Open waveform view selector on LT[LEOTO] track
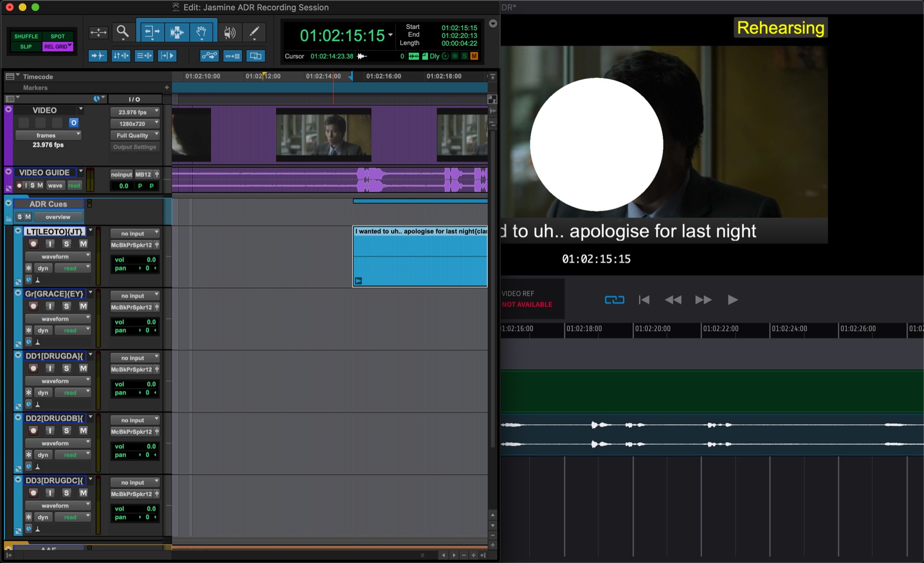This screenshot has width=924, height=563. (58, 256)
